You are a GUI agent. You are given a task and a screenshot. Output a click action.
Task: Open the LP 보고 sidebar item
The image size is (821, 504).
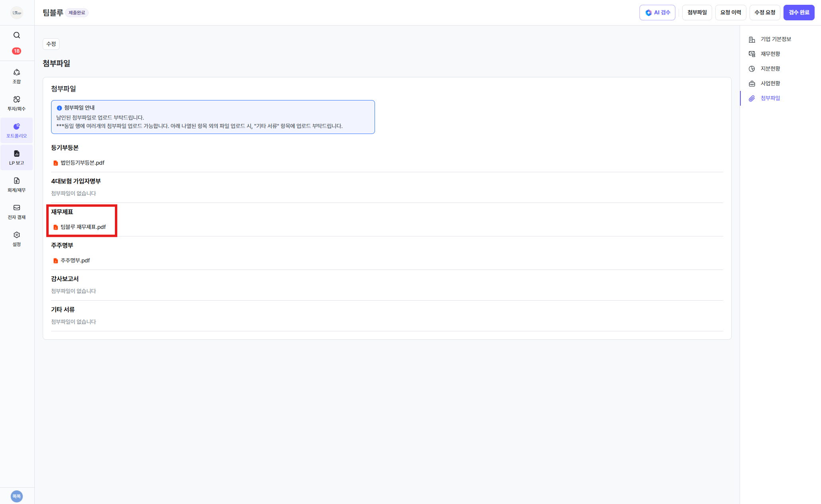[x=17, y=157]
